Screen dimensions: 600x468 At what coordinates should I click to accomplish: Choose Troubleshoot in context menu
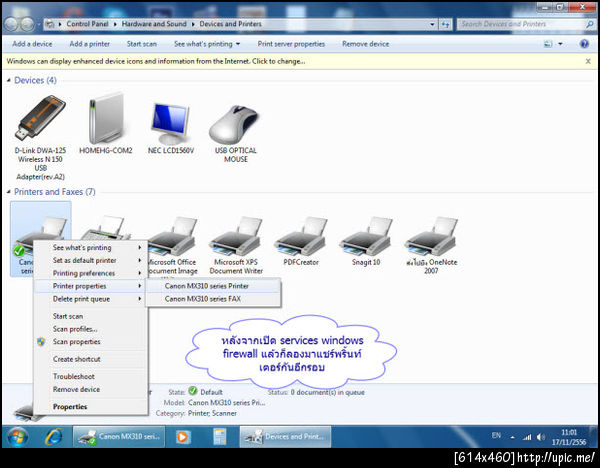[91, 376]
